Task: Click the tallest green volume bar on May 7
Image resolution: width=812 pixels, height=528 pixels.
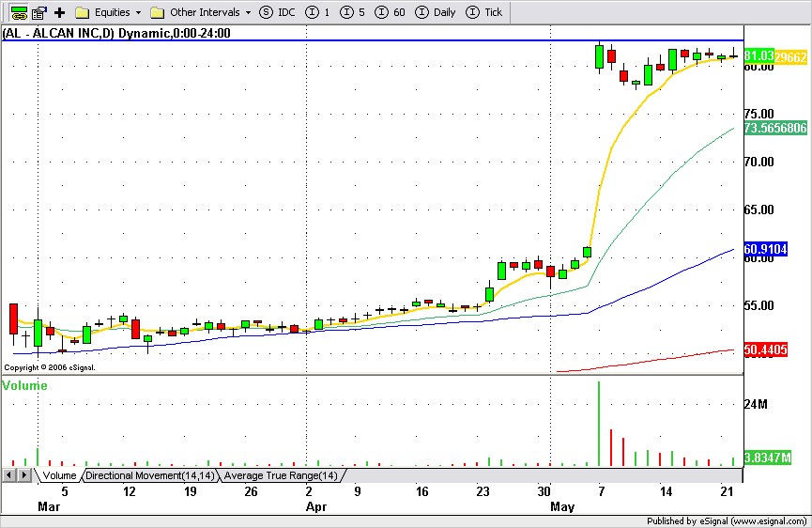Action: (x=599, y=424)
